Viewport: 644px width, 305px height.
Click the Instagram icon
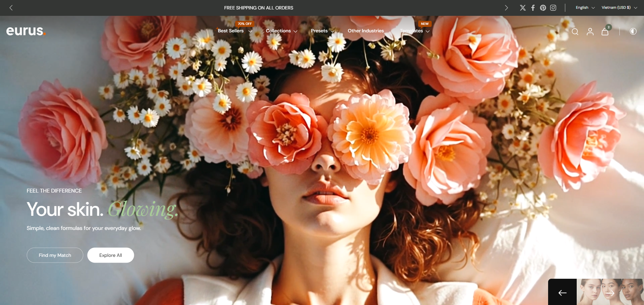click(x=553, y=7)
